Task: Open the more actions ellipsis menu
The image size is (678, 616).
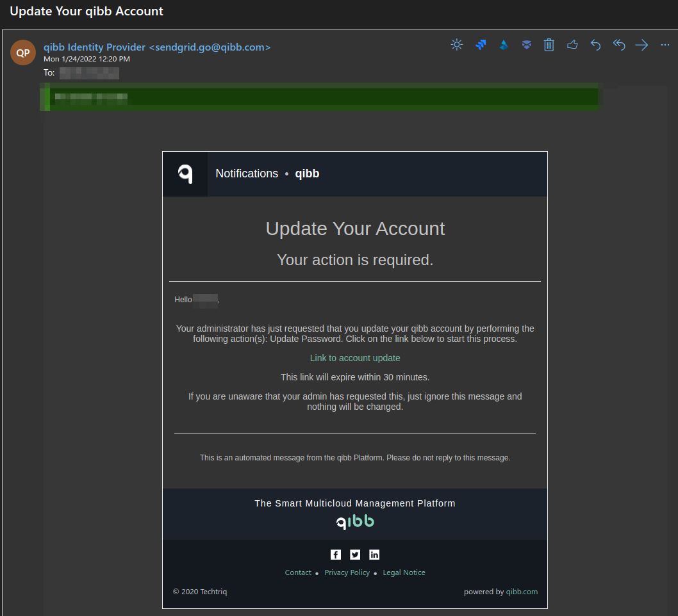Action: point(665,45)
